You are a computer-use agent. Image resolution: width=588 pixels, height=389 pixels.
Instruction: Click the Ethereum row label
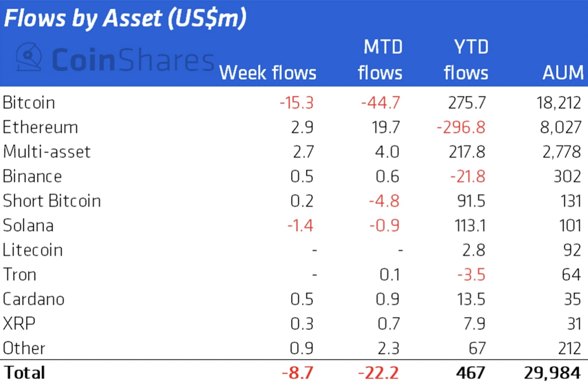40,127
